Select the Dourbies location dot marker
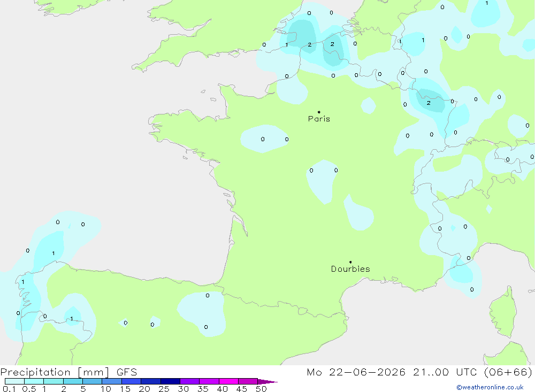This screenshot has width=535, height=392. (350, 262)
